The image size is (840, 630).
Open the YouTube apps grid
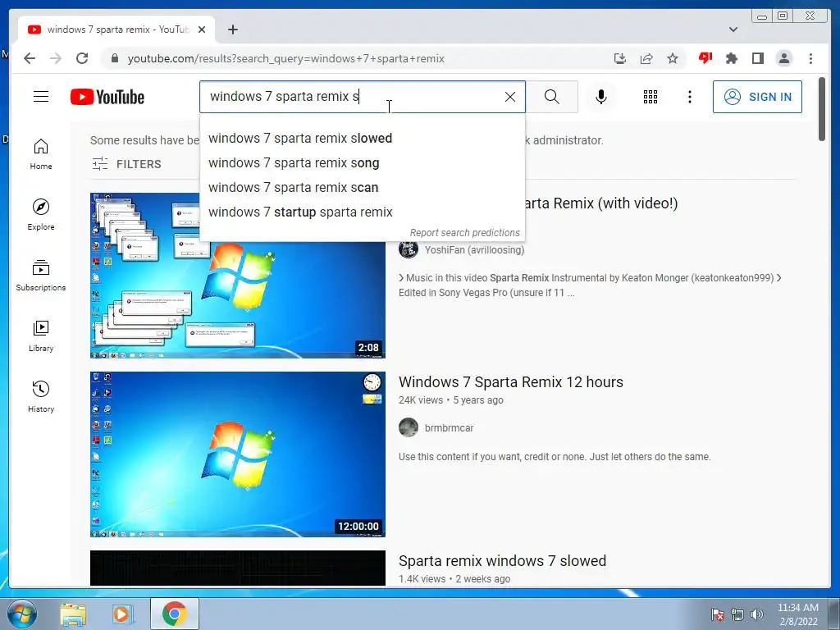(651, 97)
